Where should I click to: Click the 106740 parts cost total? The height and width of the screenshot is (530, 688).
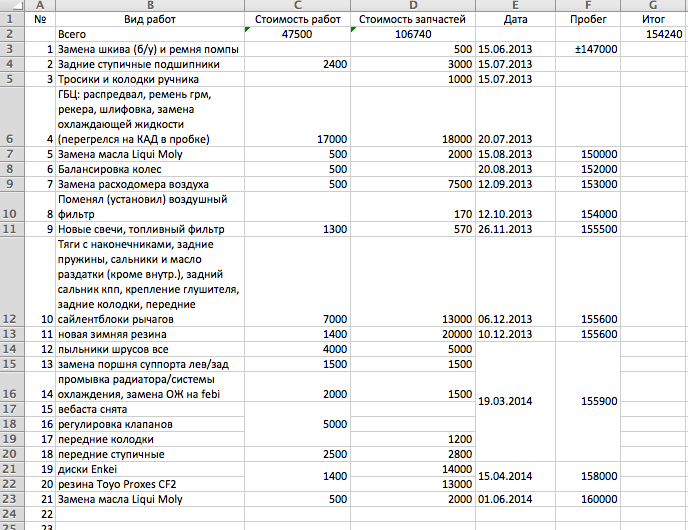(x=414, y=34)
